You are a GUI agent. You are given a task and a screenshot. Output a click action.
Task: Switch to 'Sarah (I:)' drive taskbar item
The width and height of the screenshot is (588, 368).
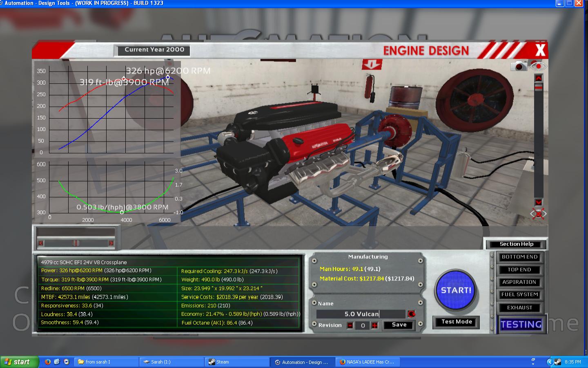[x=172, y=362]
